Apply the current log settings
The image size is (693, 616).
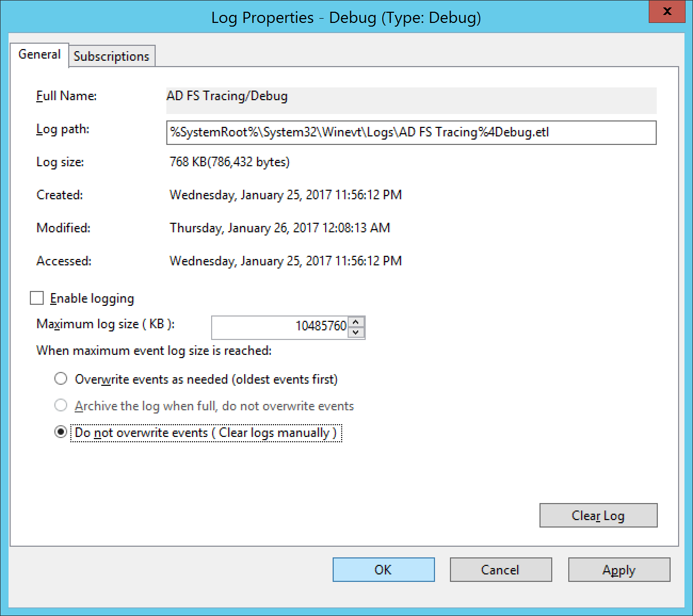[618, 570]
